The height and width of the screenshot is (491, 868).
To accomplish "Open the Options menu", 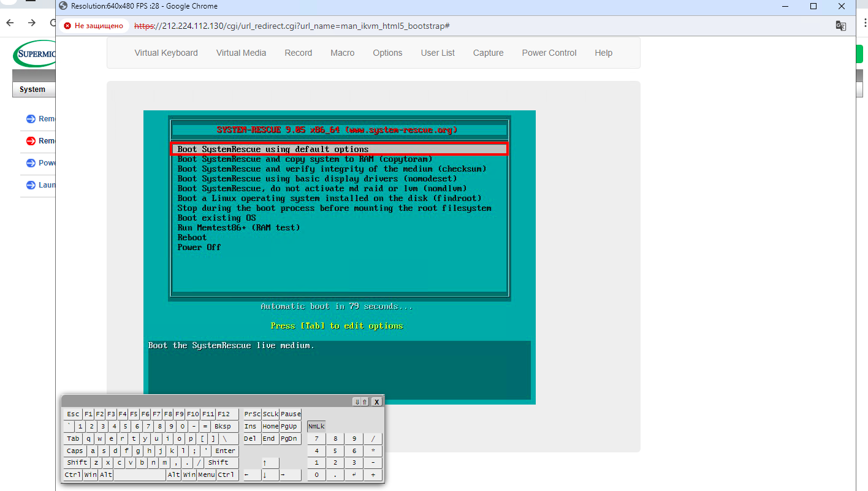I will (387, 53).
